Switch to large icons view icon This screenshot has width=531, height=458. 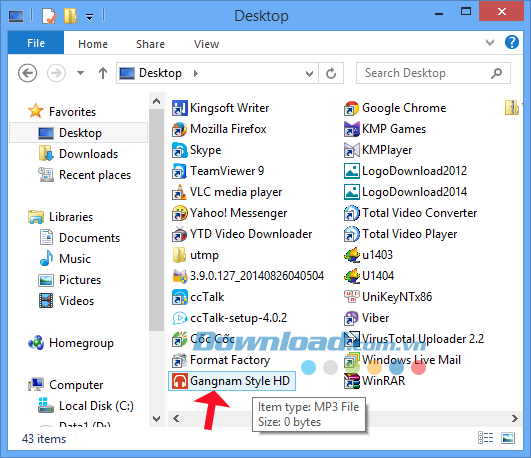tap(508, 438)
